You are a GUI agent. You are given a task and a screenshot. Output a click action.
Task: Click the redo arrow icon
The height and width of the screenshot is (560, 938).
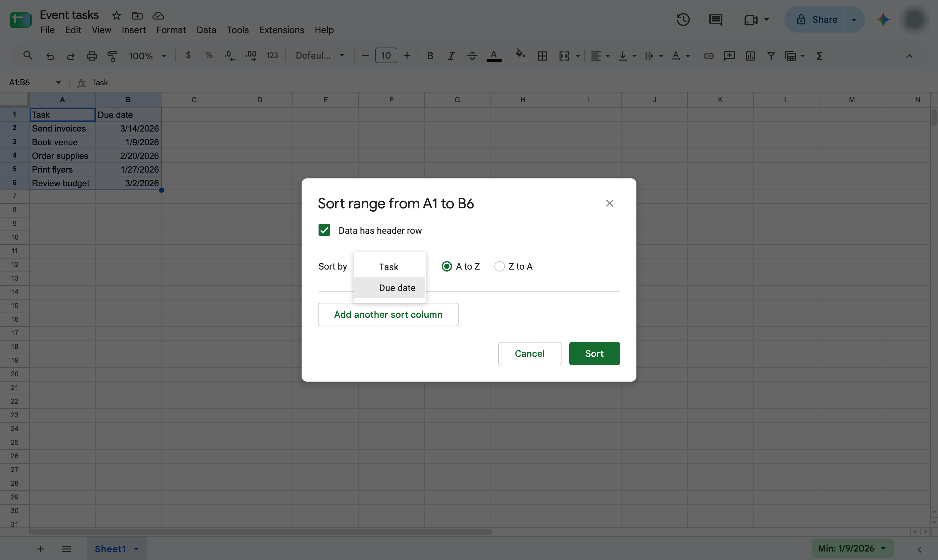71,56
